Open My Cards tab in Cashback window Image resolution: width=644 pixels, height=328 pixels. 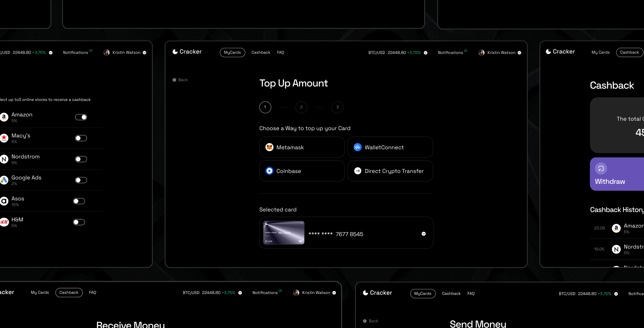600,52
